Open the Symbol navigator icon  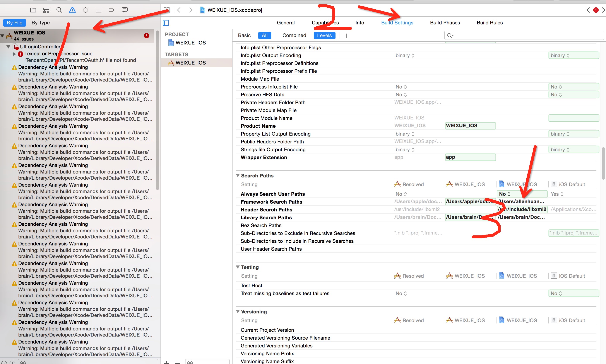pos(46,10)
